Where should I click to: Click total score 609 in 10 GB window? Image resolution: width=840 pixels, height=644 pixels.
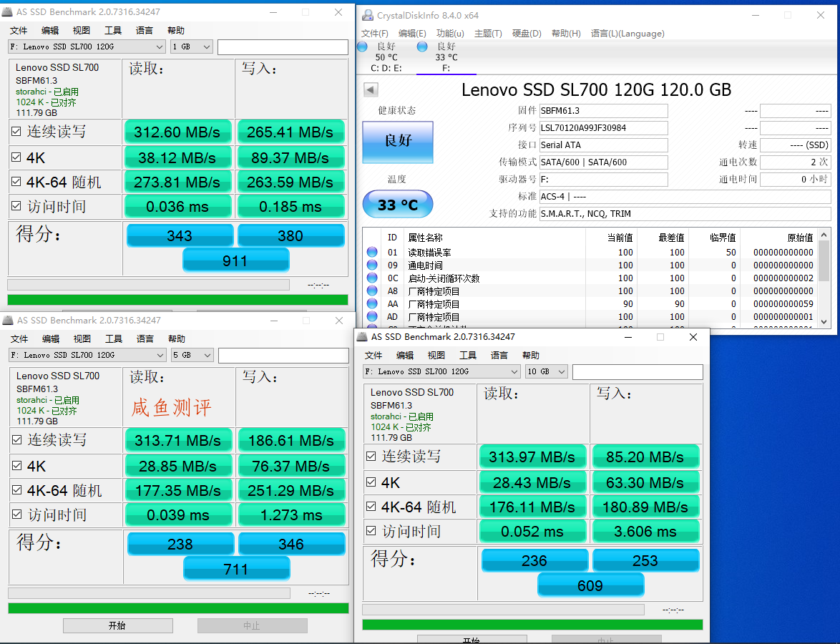(590, 585)
